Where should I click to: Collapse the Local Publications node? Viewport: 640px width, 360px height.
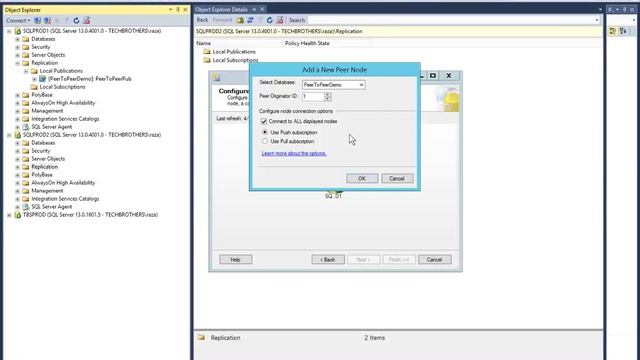(26, 71)
